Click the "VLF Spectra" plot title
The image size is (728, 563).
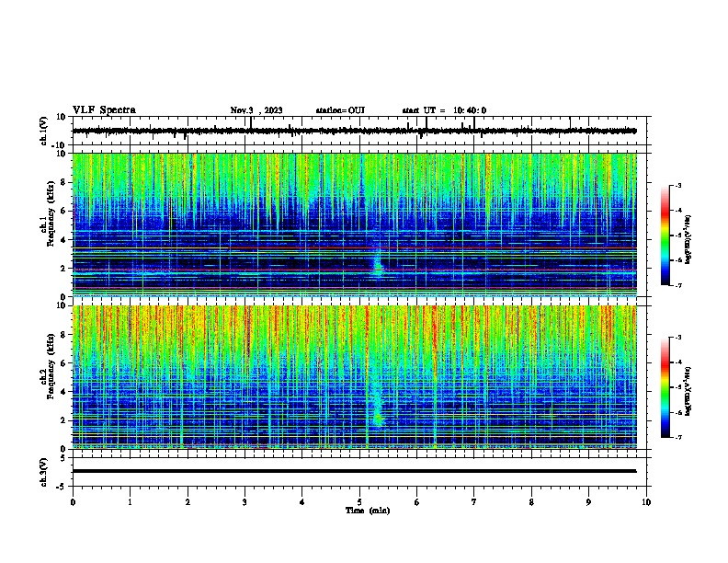(104, 110)
